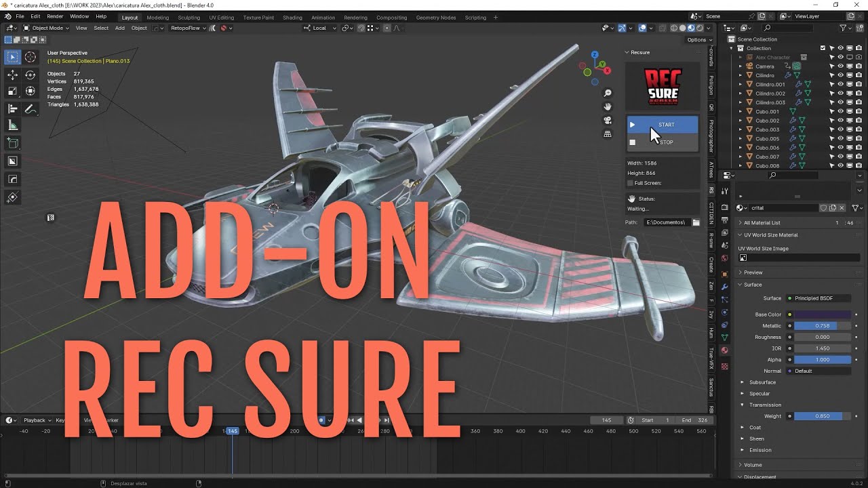Click the START recording button
The height and width of the screenshot is (488, 868).
click(x=662, y=125)
